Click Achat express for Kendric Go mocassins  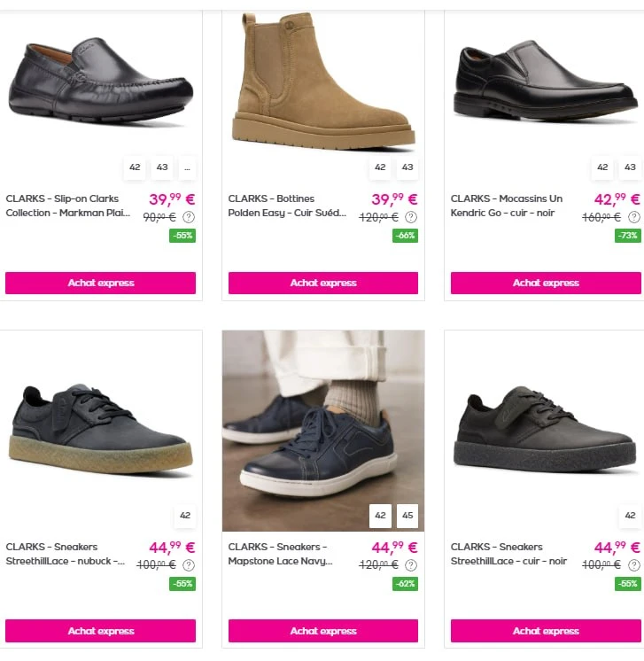(546, 283)
